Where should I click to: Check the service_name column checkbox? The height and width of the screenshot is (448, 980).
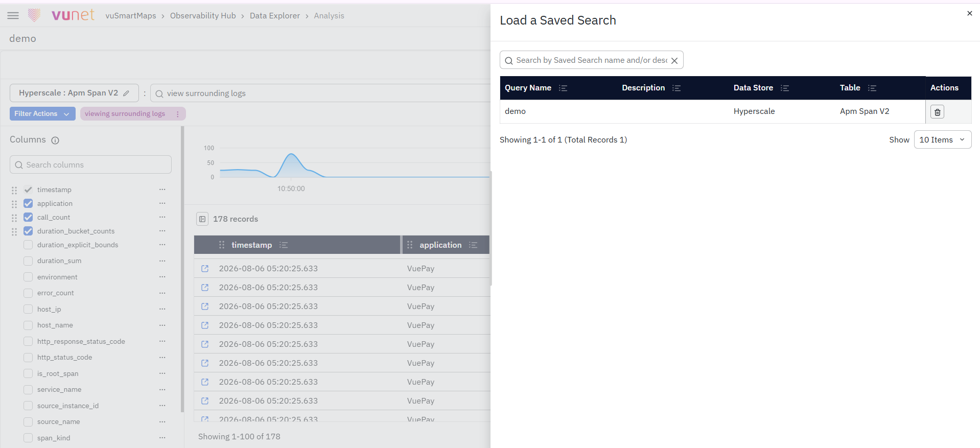28,390
